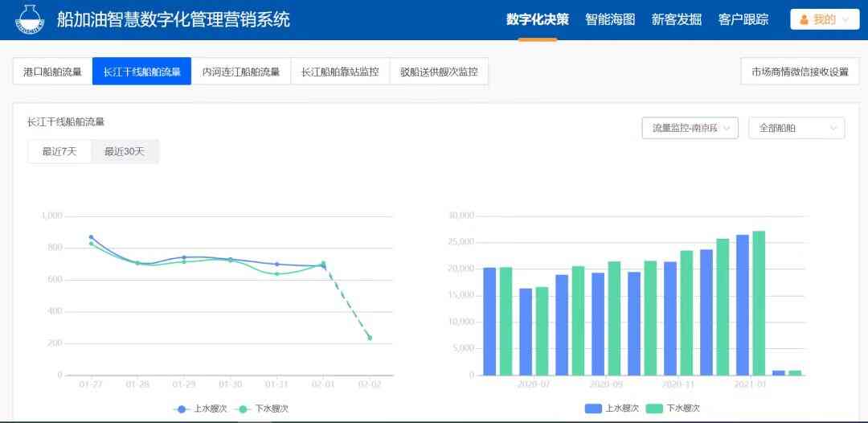Expand the 全部船舶 ship type dropdown
This screenshot has height=423, width=868.
[x=796, y=128]
